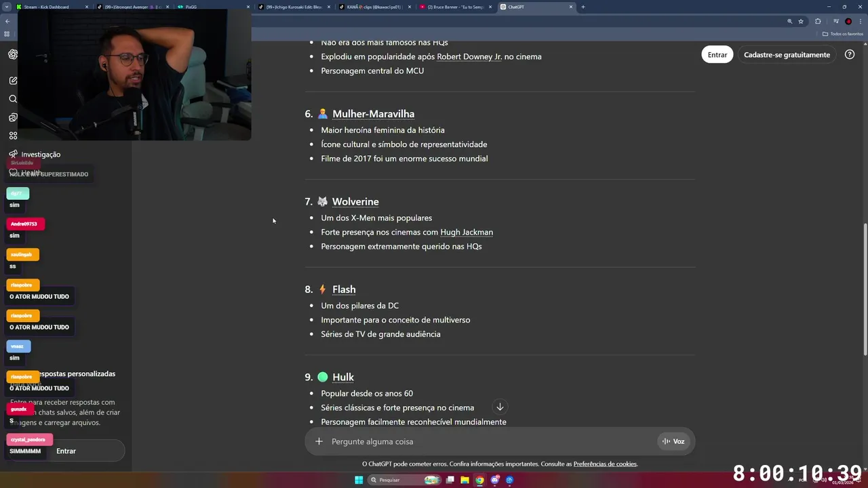
Task: Open the ChatGPT logo home icon
Action: click(x=13, y=54)
